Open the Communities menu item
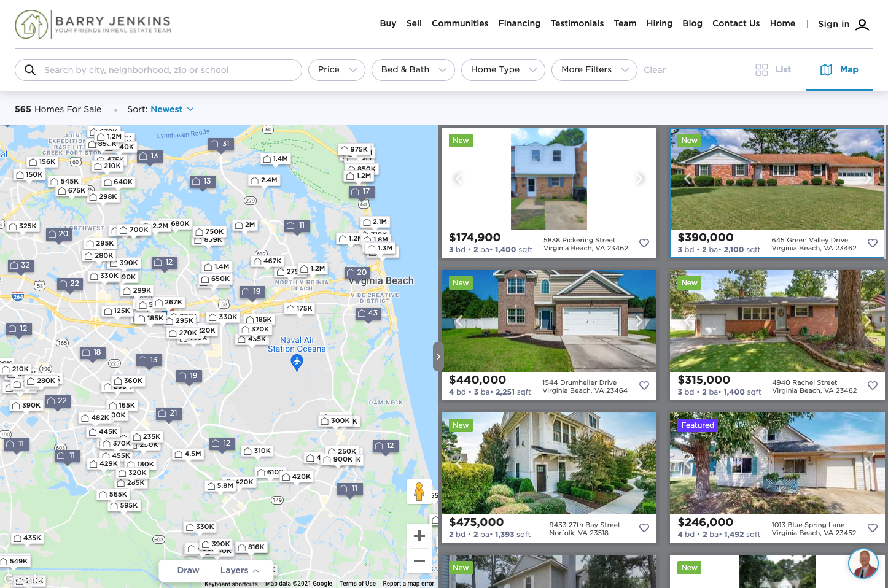The width and height of the screenshot is (888, 588). [460, 23]
